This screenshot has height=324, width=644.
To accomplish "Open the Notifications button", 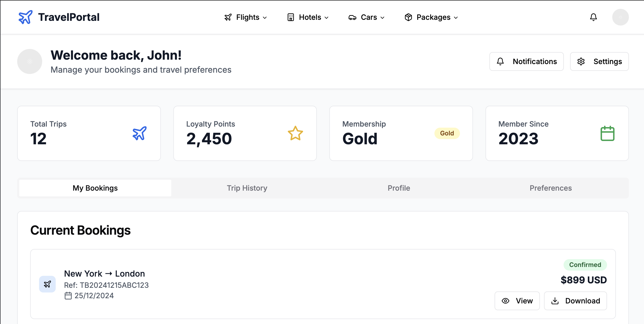I will coord(526,61).
